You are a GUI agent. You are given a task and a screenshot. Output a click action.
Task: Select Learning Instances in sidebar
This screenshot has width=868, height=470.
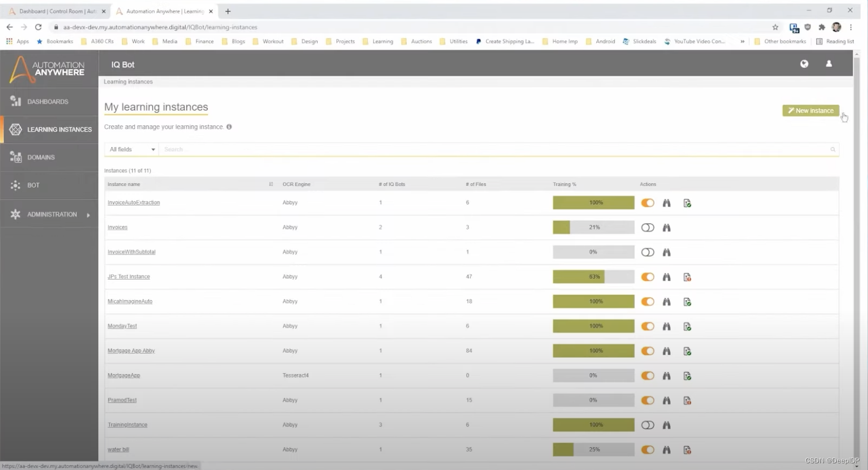tap(49, 130)
